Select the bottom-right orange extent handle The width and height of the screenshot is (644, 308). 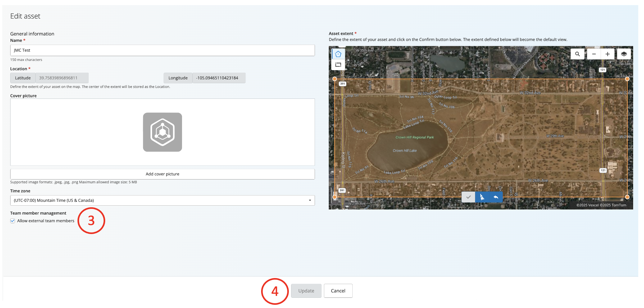point(627,197)
